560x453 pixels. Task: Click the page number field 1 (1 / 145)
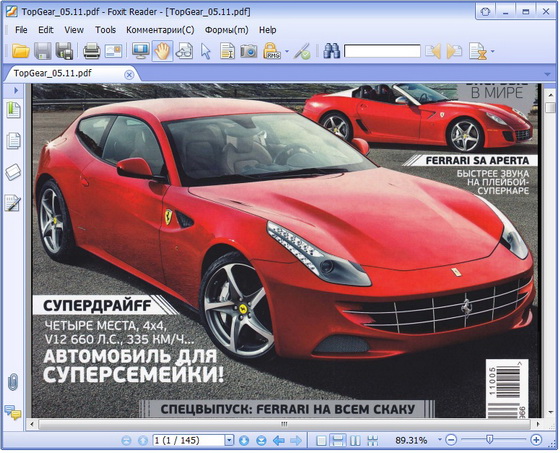189,440
